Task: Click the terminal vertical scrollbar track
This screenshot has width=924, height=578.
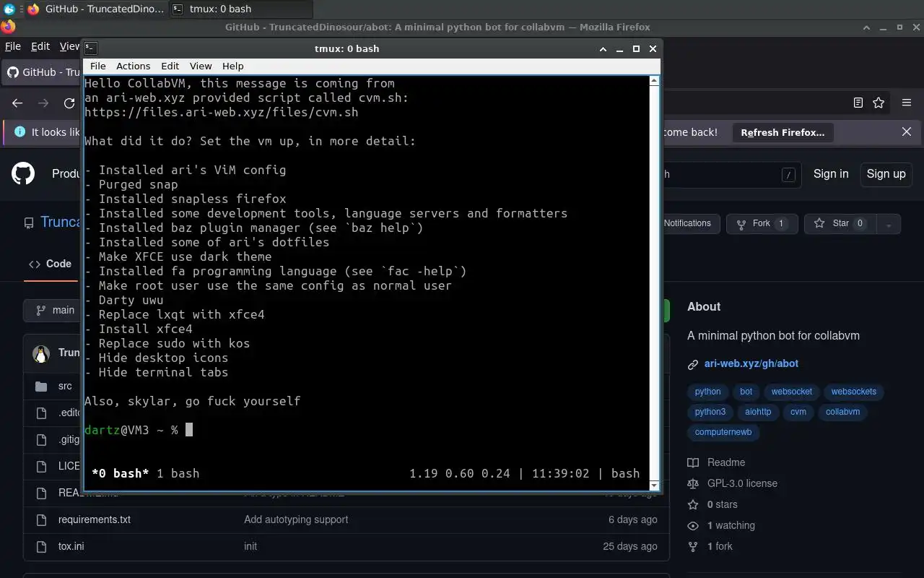Action: pyautogui.click(x=655, y=282)
